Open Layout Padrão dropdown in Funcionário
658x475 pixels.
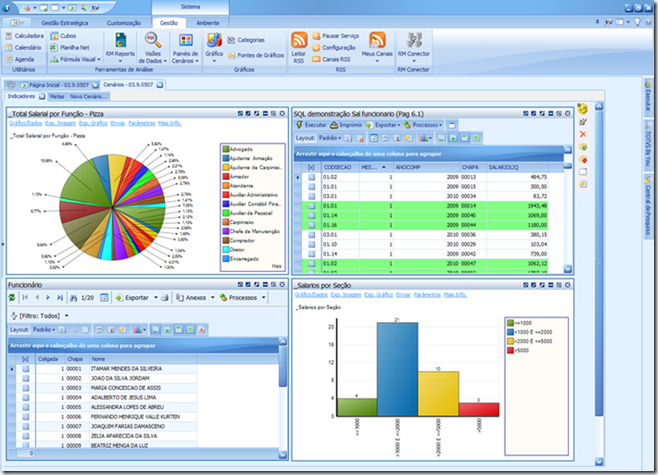pyautogui.click(x=44, y=330)
